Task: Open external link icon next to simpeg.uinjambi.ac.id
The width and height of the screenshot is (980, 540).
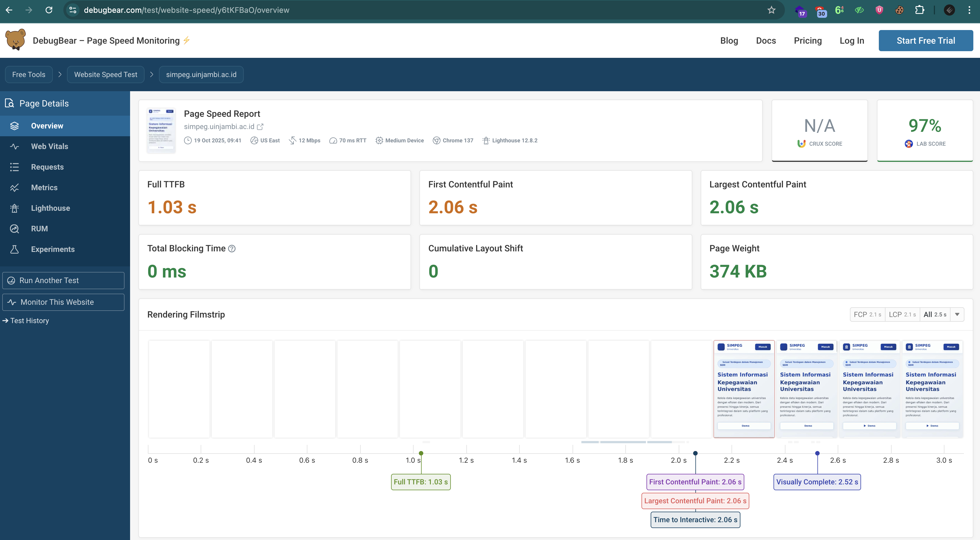Action: pos(260,127)
